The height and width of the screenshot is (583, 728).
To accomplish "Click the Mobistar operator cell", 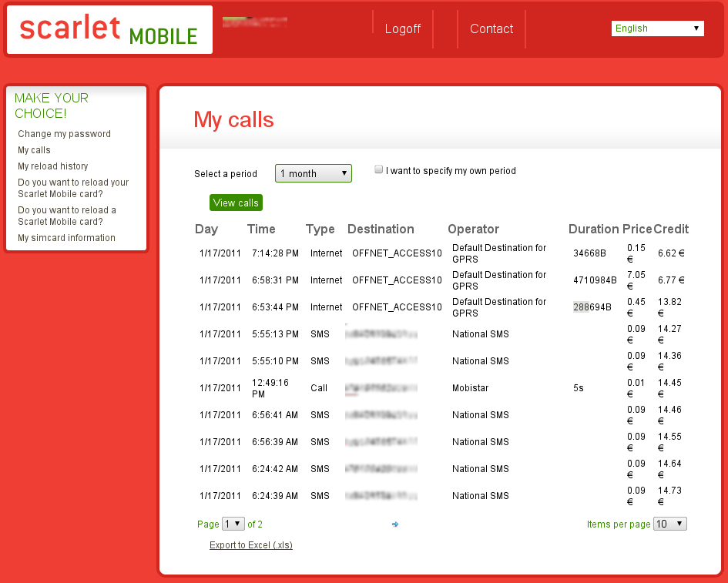I will (x=470, y=388).
